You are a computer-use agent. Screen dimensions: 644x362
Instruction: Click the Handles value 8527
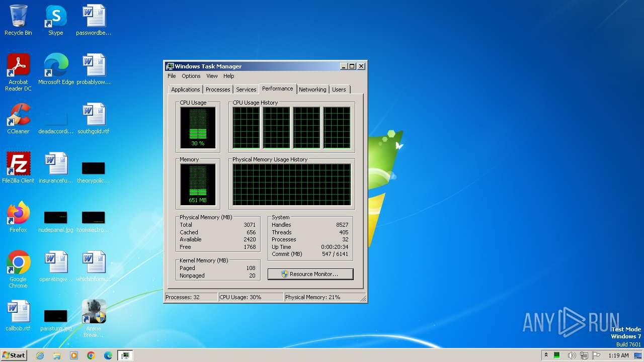342,225
